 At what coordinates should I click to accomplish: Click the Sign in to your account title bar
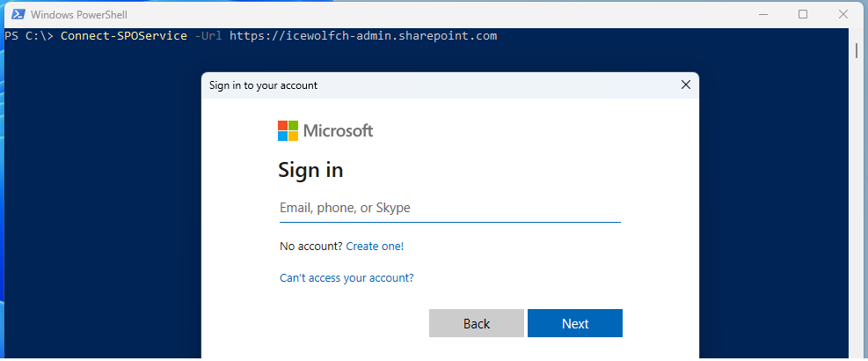443,85
